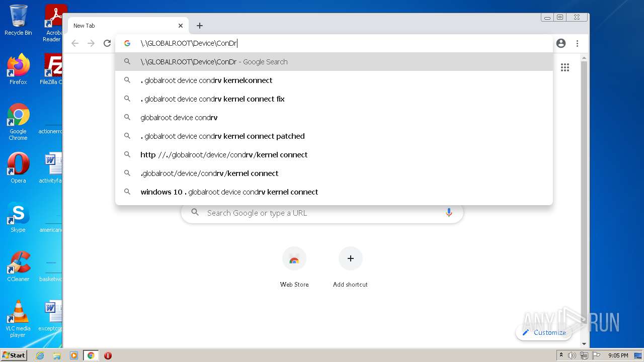
Task: Click the taskbar clock 9:05 PM
Action: tap(618, 355)
